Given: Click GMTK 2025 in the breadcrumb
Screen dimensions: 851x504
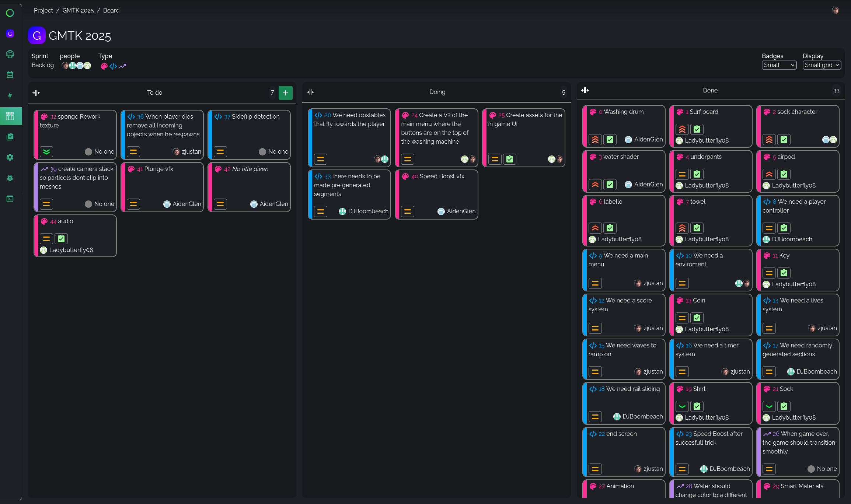Looking at the screenshot, I should (x=78, y=10).
